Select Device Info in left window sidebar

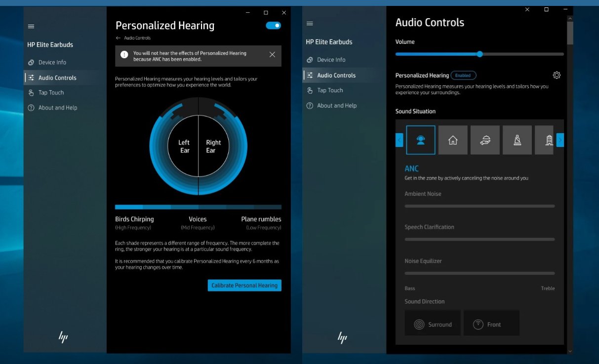(65, 62)
